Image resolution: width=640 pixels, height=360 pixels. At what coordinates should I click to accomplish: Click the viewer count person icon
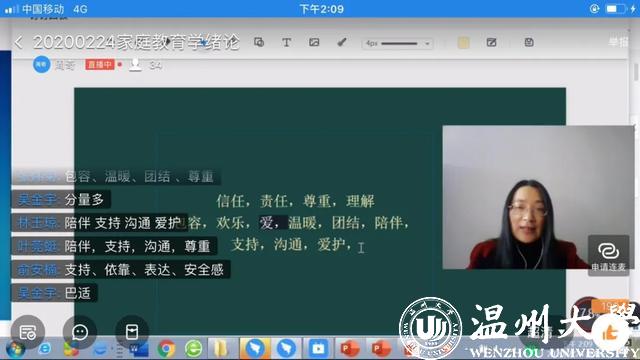coord(135,64)
